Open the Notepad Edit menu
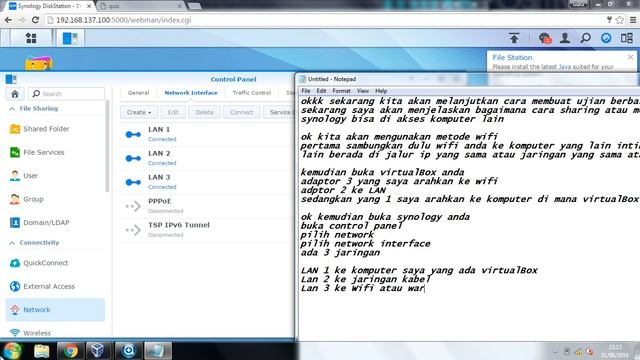The height and width of the screenshot is (360, 640). click(321, 91)
